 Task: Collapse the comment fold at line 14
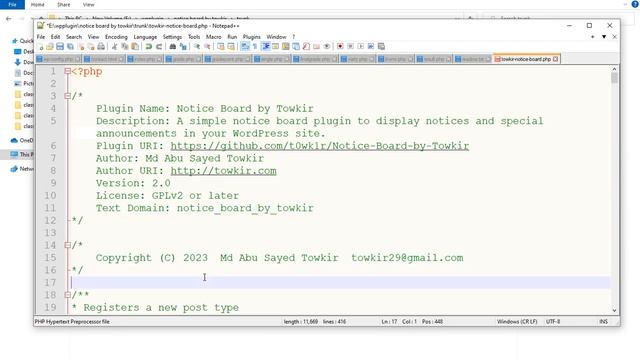tap(67, 245)
